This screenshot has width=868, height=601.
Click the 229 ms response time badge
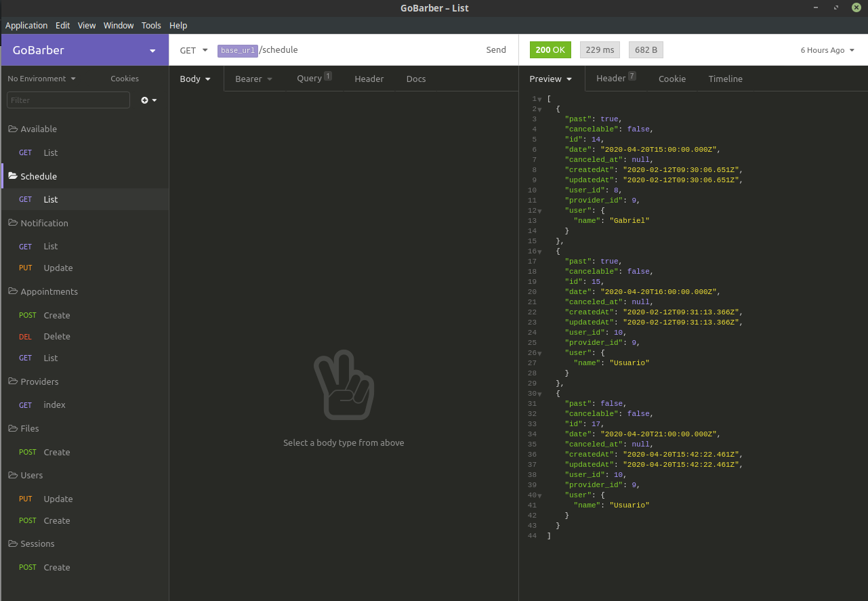[x=600, y=50]
